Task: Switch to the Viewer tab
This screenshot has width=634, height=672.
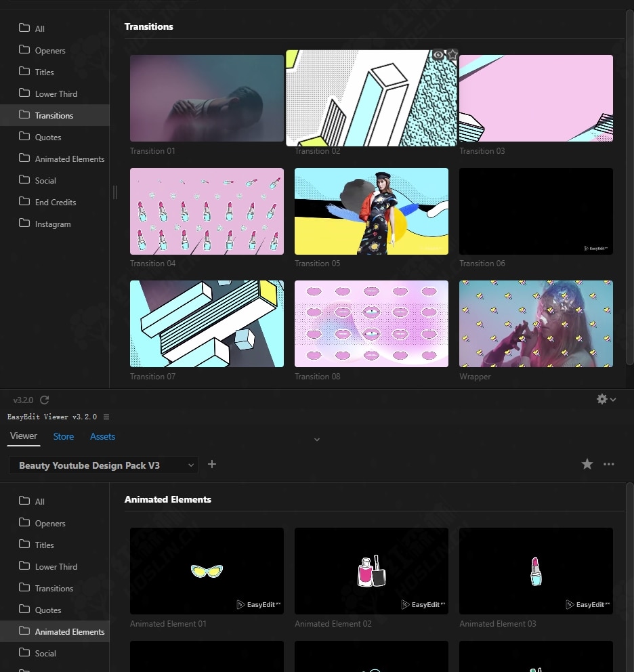Action: [x=24, y=436]
